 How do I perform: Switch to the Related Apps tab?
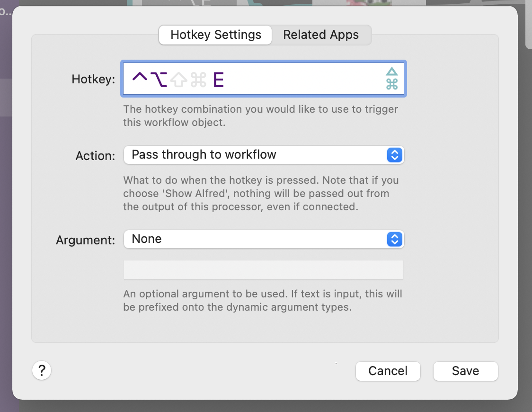click(x=321, y=35)
